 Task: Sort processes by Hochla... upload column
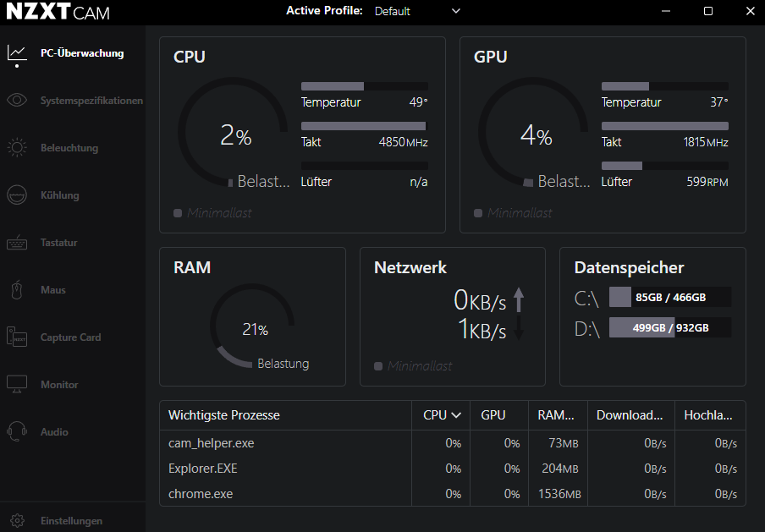click(710, 415)
